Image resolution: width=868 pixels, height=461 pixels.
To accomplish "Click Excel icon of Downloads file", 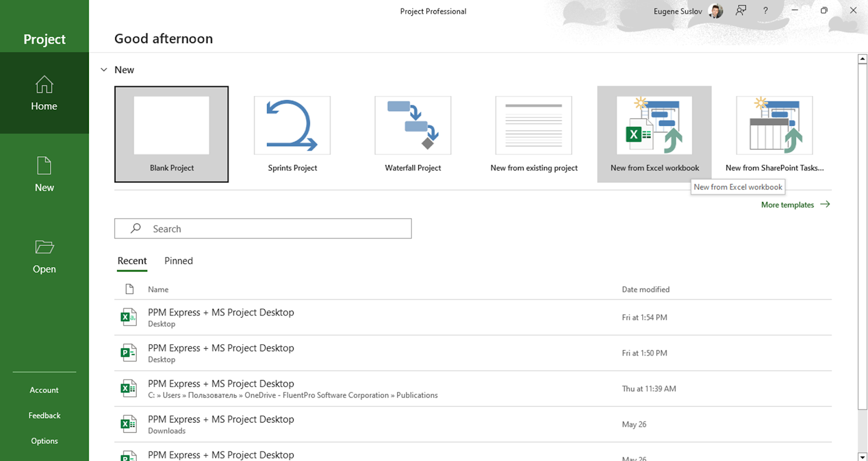I will 129,424.
